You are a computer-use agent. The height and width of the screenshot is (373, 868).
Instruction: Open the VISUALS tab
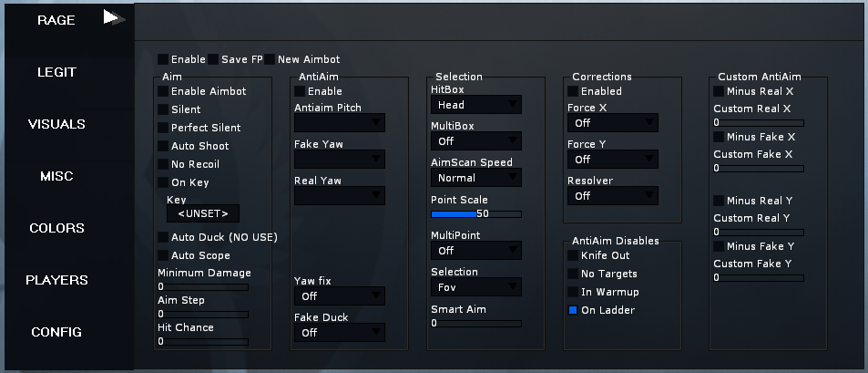56,124
